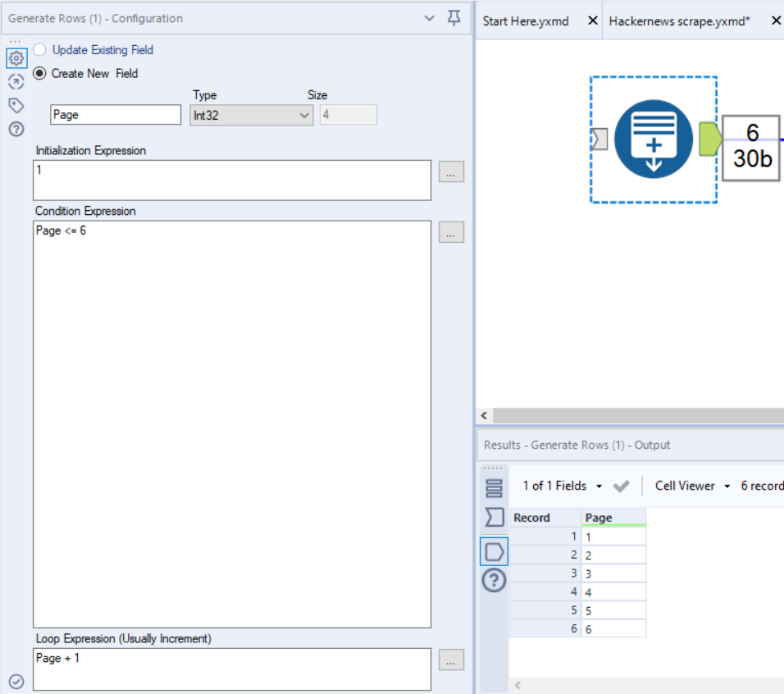Select Page cell in record 5
This screenshot has width=784, height=694.
[x=613, y=611]
